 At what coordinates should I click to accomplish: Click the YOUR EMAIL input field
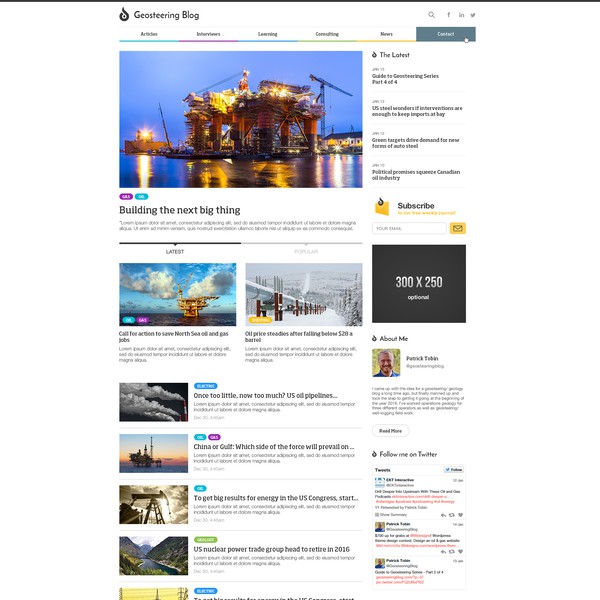[409, 228]
